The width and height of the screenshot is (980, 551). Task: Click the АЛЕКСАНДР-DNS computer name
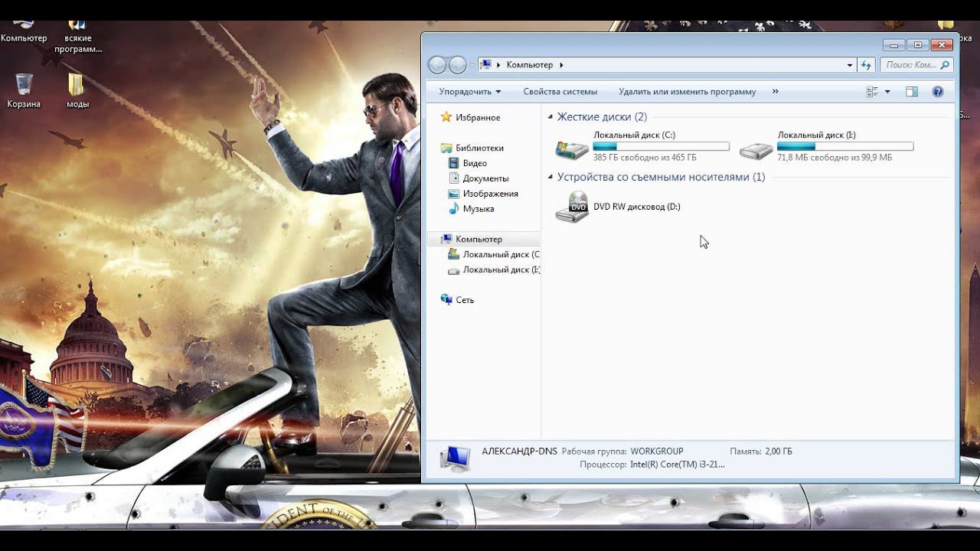[x=519, y=451]
